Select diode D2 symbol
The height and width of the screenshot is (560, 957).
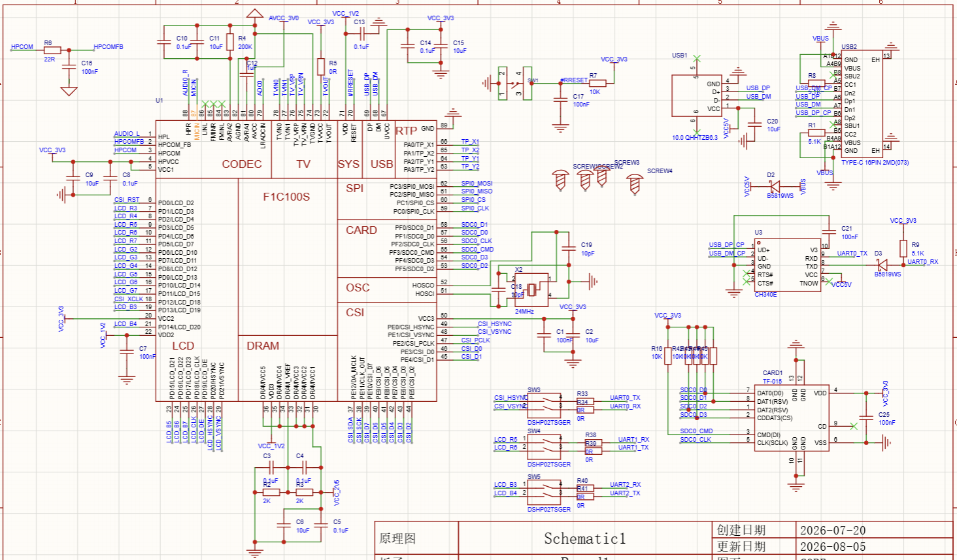tap(775, 186)
